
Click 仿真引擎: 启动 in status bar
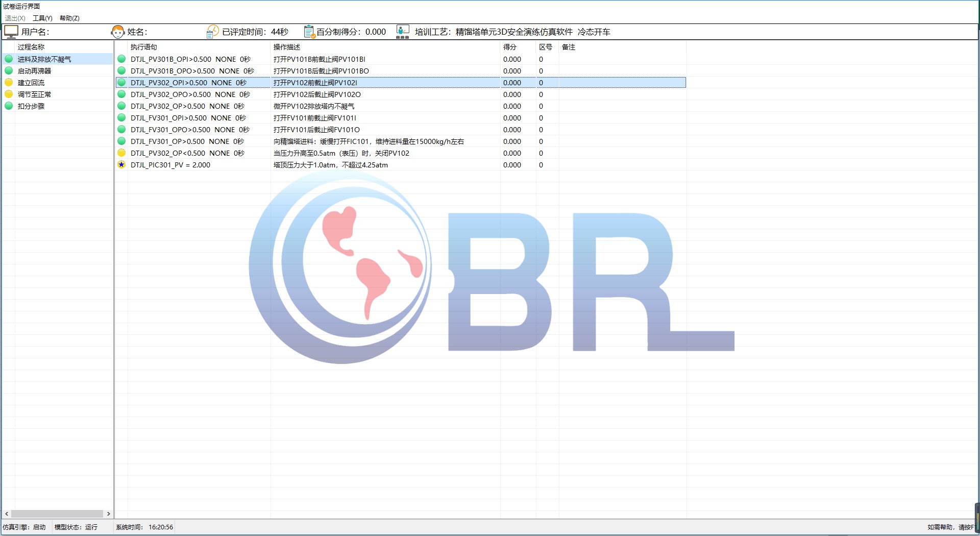[24, 527]
